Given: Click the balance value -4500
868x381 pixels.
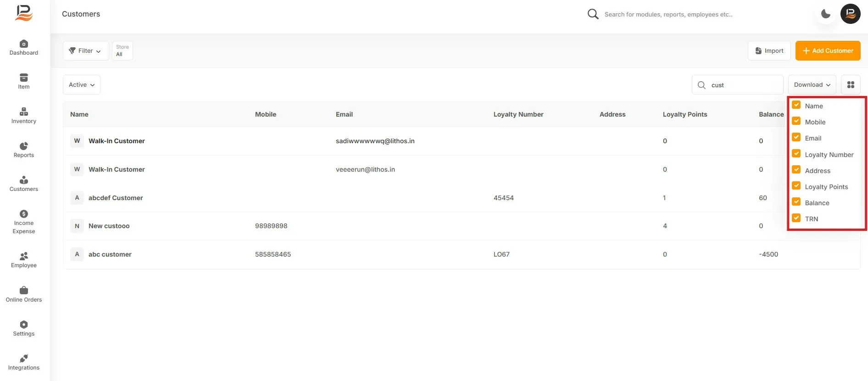Looking at the screenshot, I should click(768, 254).
